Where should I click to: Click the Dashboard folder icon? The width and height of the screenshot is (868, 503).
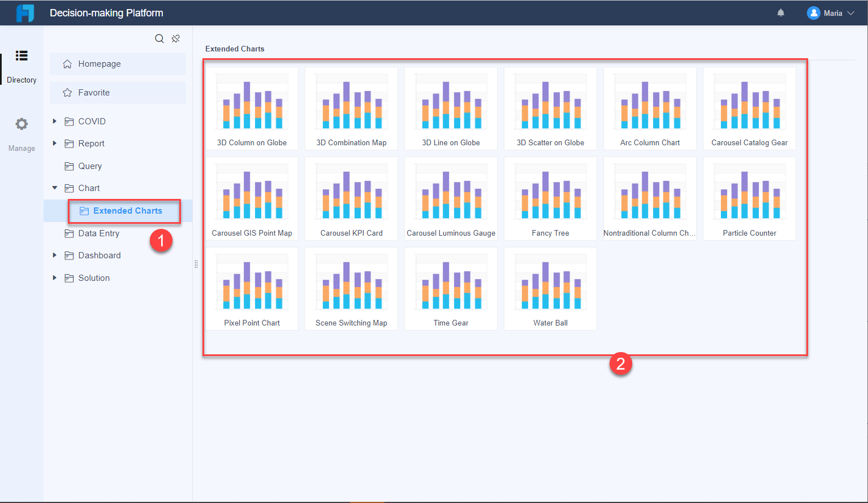69,255
